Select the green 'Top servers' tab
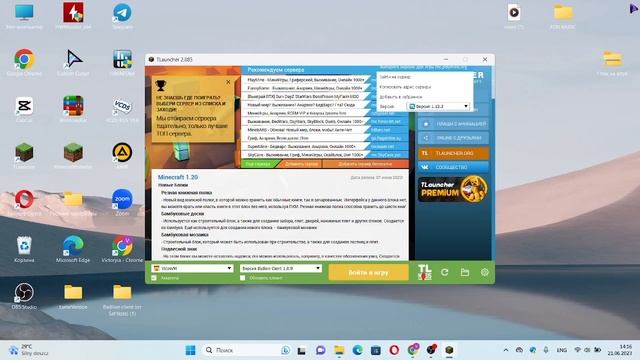Viewport: 640px width, 360px height. point(258,164)
